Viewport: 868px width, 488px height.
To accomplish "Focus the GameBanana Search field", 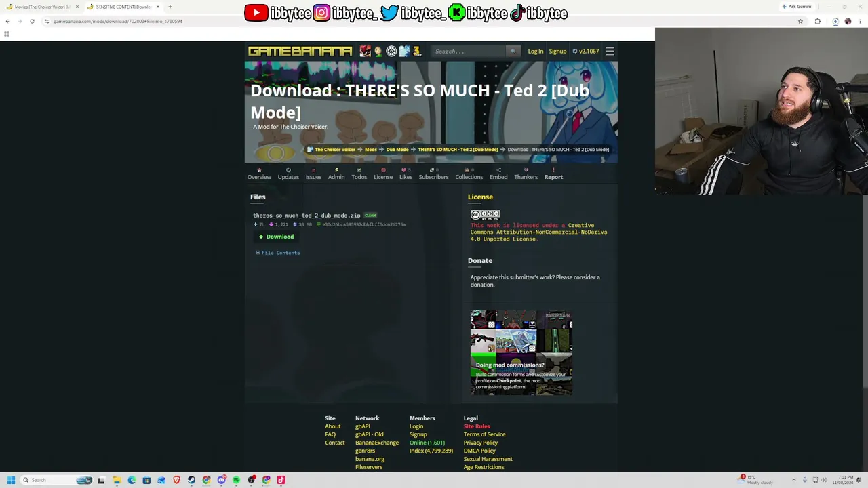I will pyautogui.click(x=469, y=51).
